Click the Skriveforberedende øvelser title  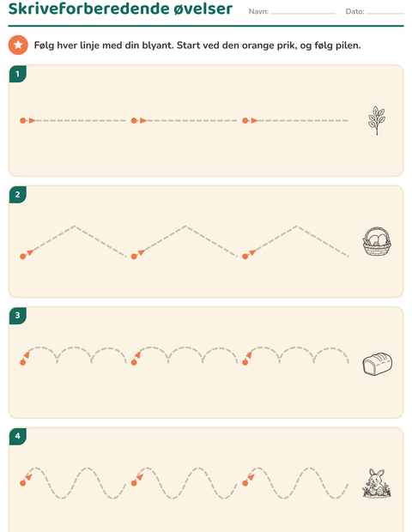click(x=120, y=9)
